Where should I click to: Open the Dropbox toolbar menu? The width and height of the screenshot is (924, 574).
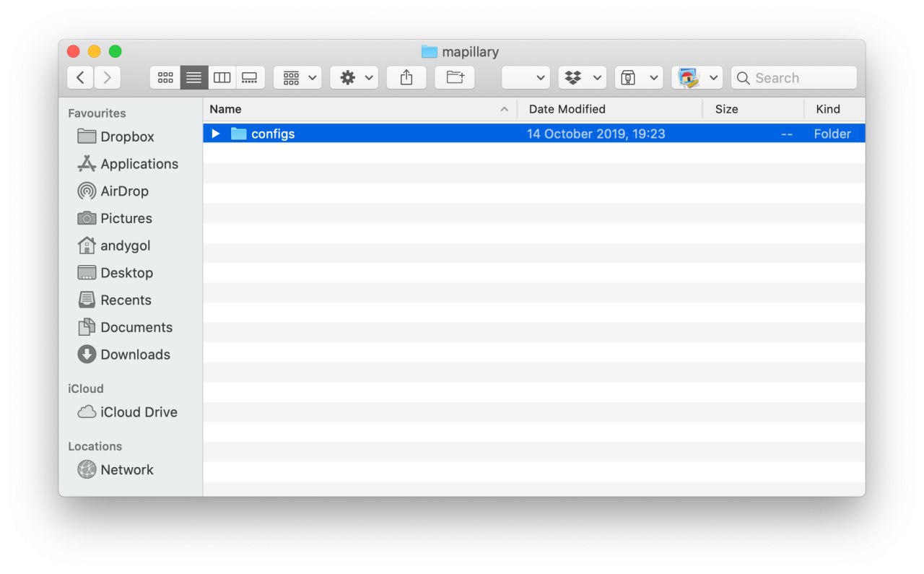click(x=582, y=78)
